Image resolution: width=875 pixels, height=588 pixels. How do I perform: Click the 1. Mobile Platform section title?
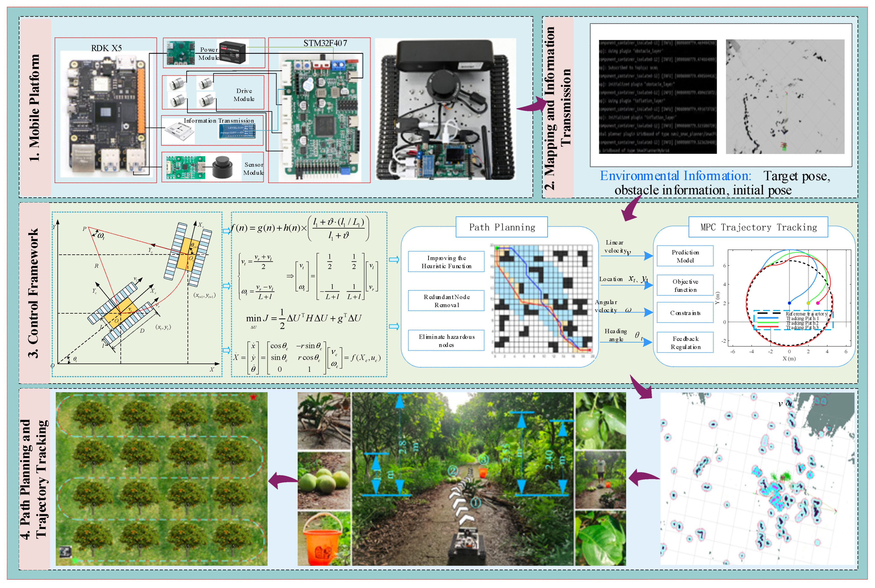point(35,108)
